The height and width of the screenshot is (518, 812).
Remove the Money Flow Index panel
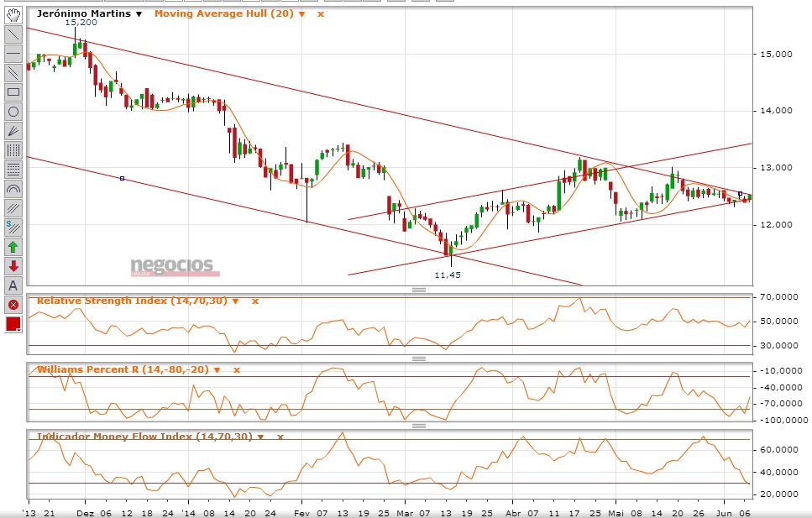(280, 437)
